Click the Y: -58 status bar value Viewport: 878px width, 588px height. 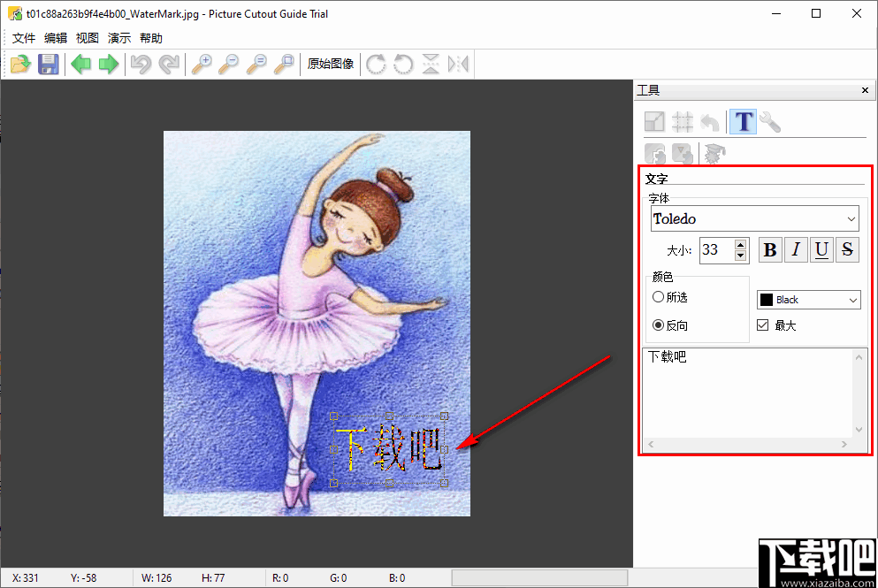pos(83,578)
